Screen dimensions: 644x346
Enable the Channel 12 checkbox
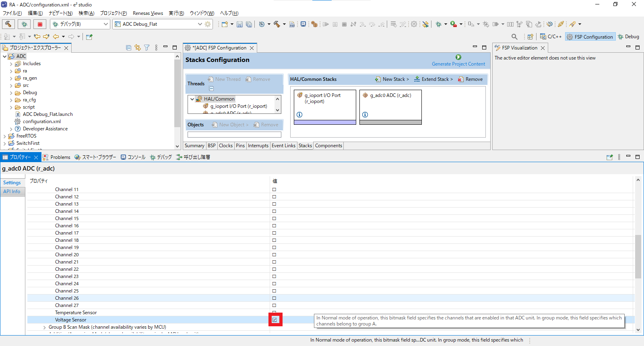(274, 197)
